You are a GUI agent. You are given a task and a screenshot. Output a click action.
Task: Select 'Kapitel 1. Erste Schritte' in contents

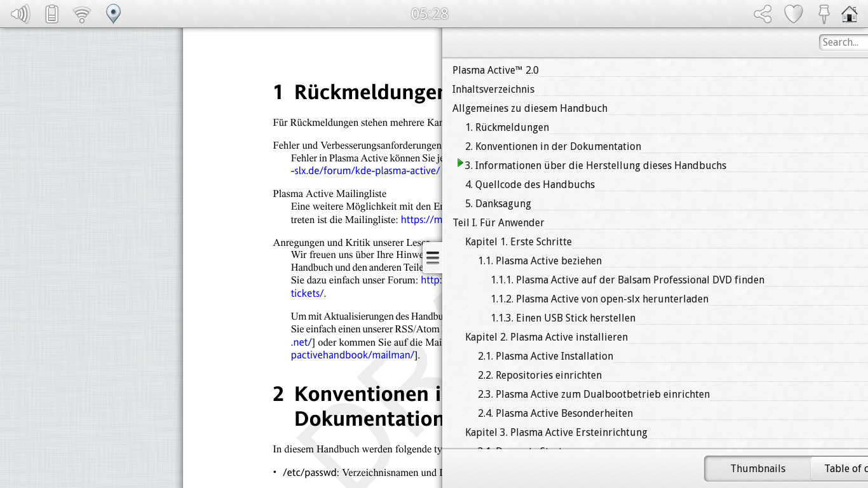click(x=518, y=241)
